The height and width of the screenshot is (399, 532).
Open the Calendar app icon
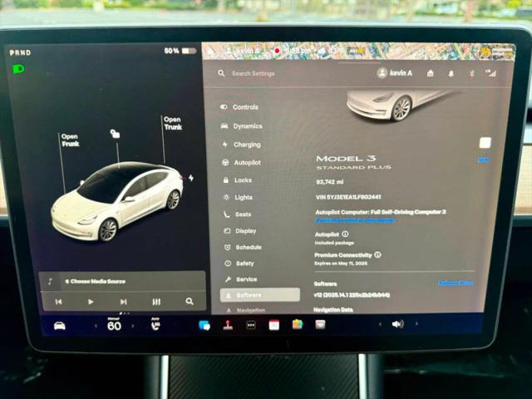click(274, 325)
